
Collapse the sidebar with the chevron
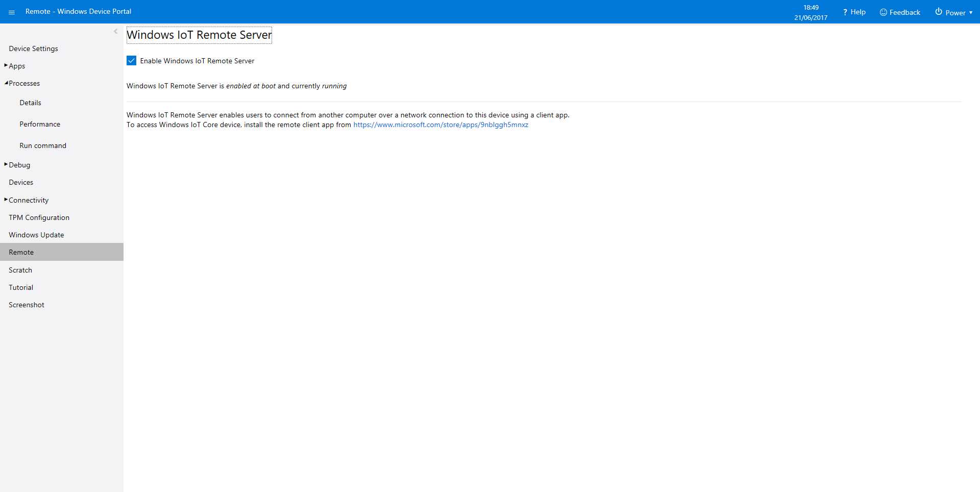(115, 31)
